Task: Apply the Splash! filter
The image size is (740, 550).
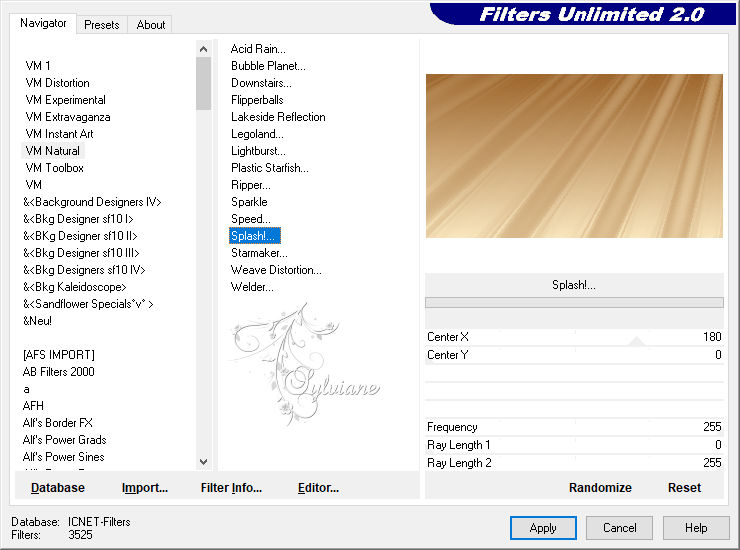Action: [543, 528]
